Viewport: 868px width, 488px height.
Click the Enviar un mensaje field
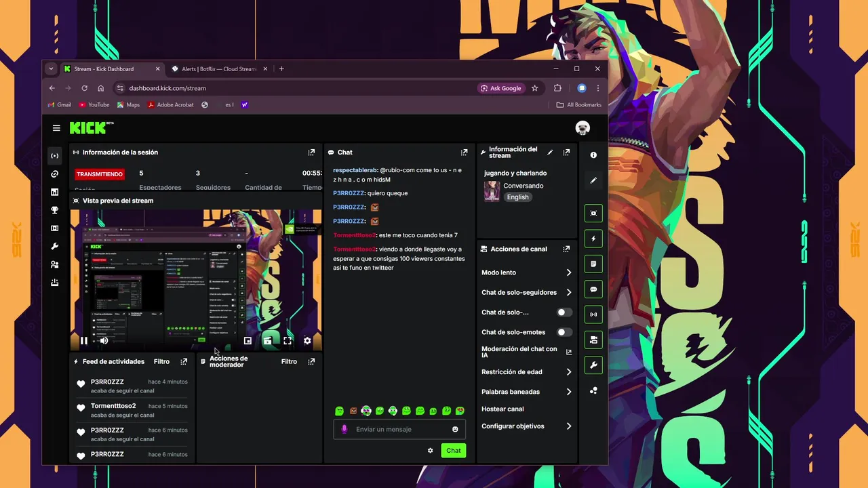(400, 429)
